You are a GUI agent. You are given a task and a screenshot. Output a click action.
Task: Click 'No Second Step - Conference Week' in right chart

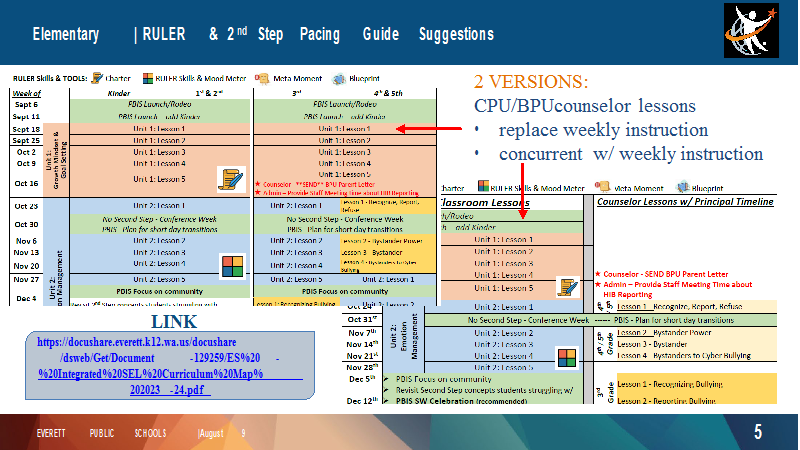[x=529, y=320]
